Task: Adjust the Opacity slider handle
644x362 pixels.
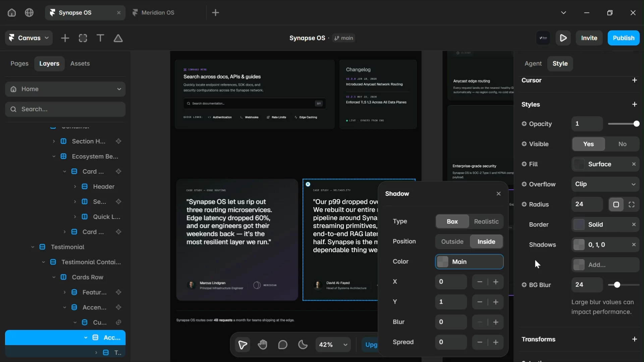Action: coord(637,124)
